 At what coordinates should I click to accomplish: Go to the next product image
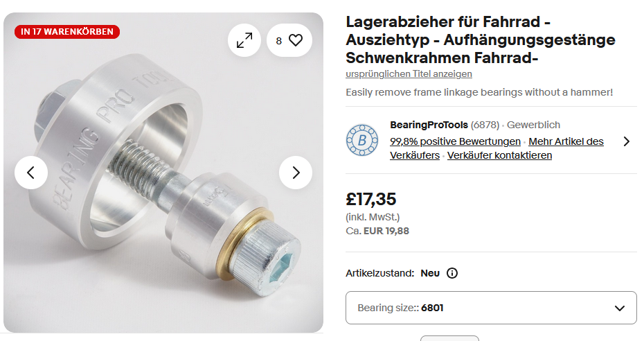click(x=296, y=173)
